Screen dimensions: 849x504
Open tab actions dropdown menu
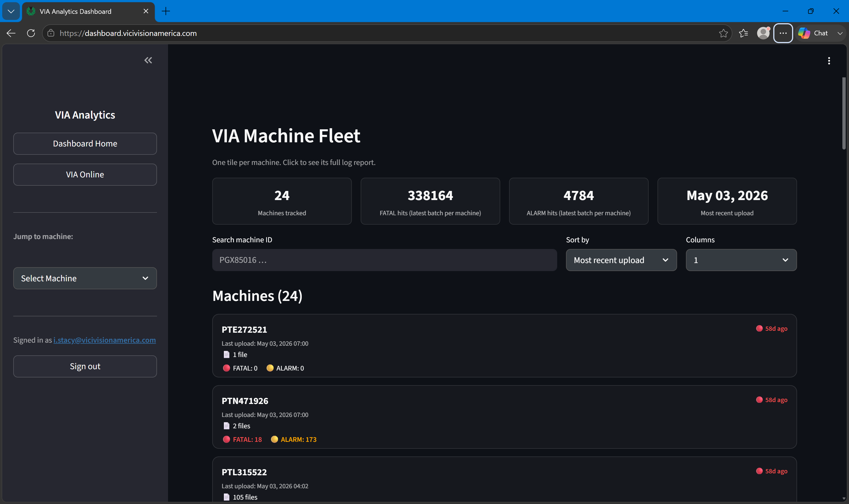tap(11, 11)
